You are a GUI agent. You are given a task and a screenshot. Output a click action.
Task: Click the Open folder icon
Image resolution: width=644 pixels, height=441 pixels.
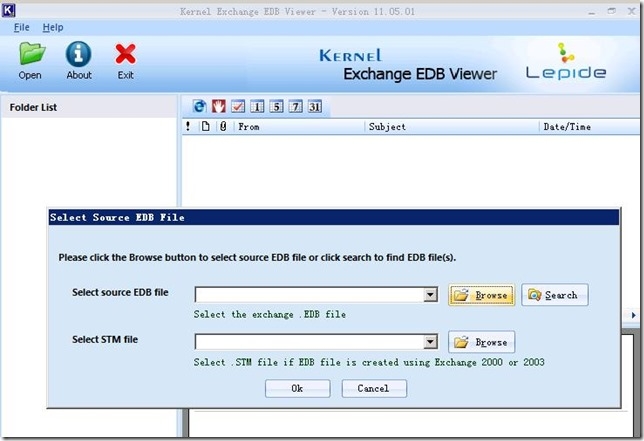coord(32,54)
